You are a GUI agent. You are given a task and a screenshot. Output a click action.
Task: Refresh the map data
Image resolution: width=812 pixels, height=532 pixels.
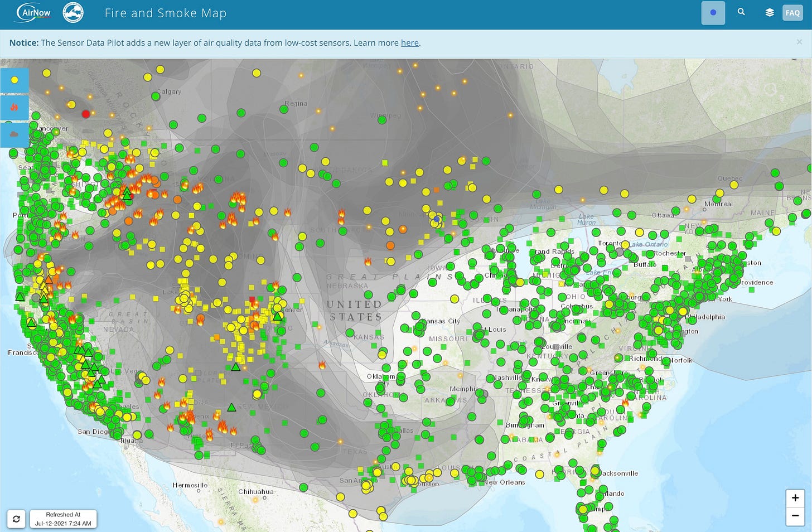(x=16, y=519)
